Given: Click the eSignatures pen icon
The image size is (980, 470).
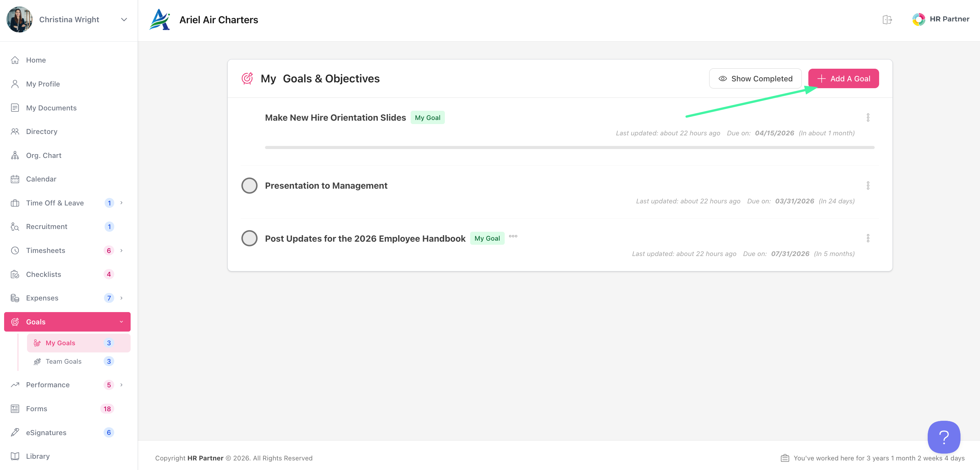Looking at the screenshot, I should 15,432.
